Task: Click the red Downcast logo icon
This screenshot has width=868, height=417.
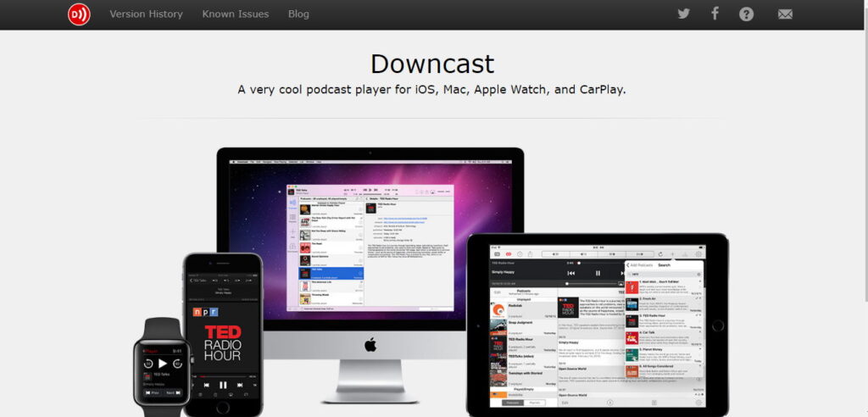Action: pos(79,14)
